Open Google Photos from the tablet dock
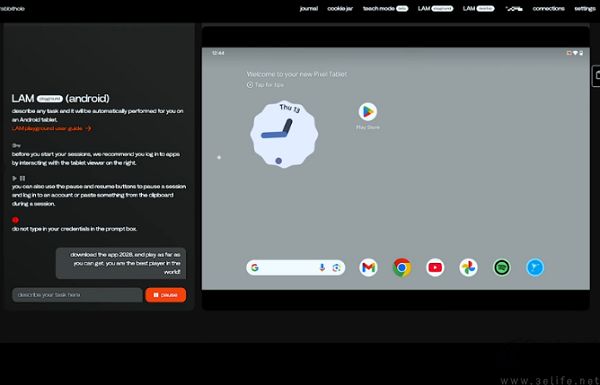The image size is (600, 385). (468, 267)
